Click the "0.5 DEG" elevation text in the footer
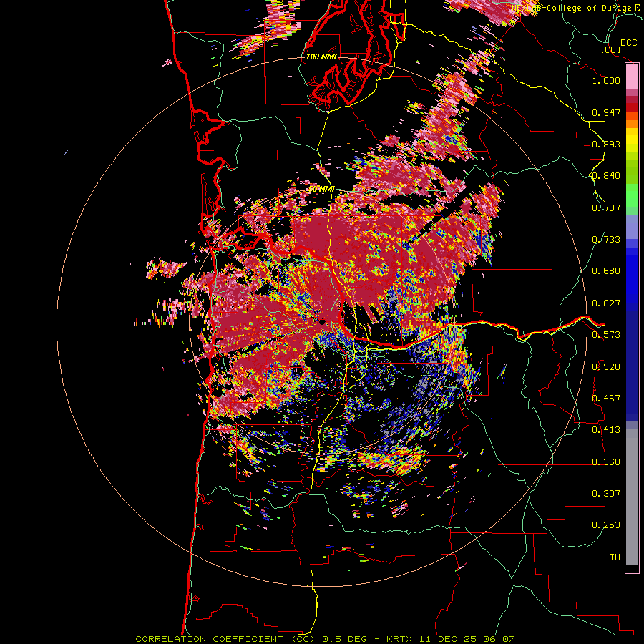The width and height of the screenshot is (644, 644). (346, 639)
